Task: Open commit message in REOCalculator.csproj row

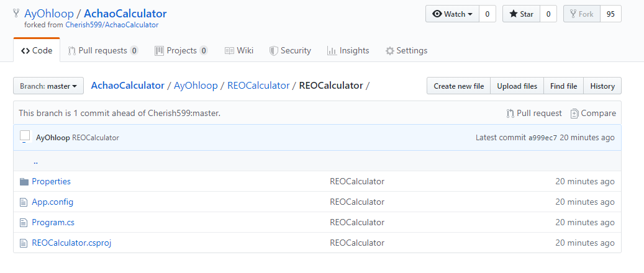Action: 357,243
